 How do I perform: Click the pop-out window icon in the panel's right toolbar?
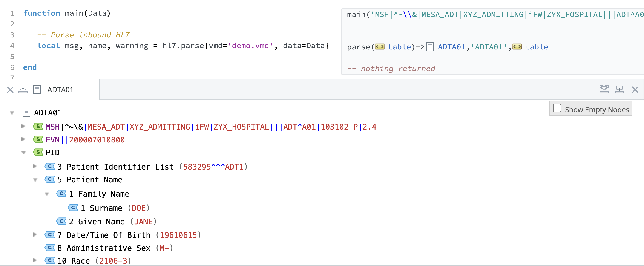point(619,90)
